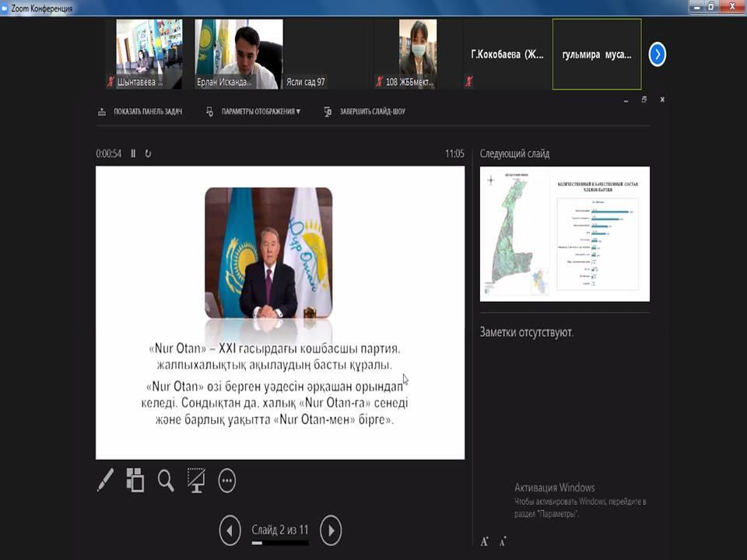Increase the notes text size
This screenshot has height=560, width=747.
[x=484, y=541]
